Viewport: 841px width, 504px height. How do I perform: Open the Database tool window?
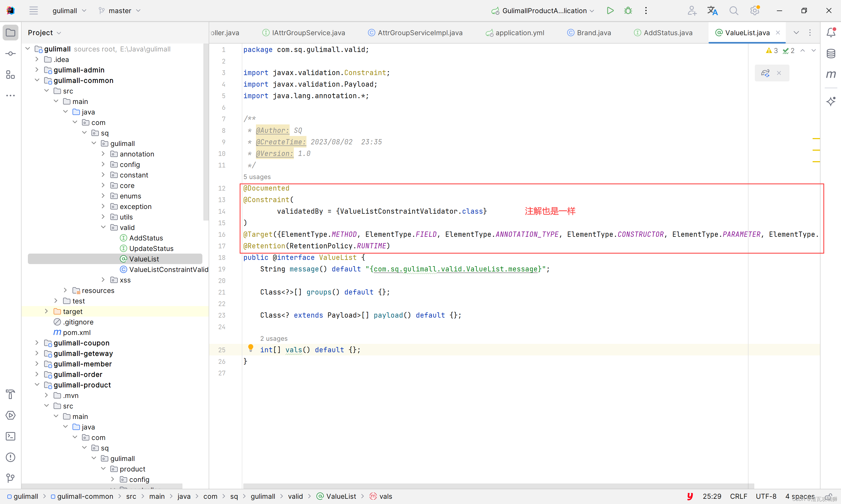pos(830,53)
